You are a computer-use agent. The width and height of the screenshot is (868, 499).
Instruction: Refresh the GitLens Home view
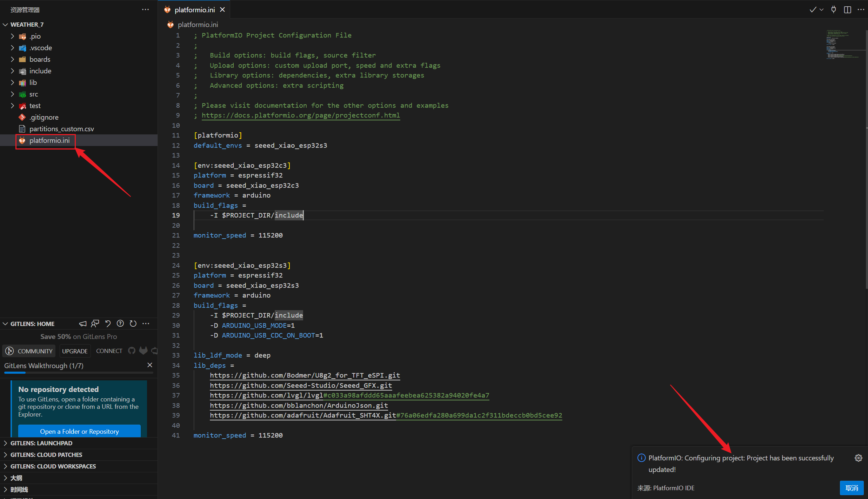click(x=133, y=324)
